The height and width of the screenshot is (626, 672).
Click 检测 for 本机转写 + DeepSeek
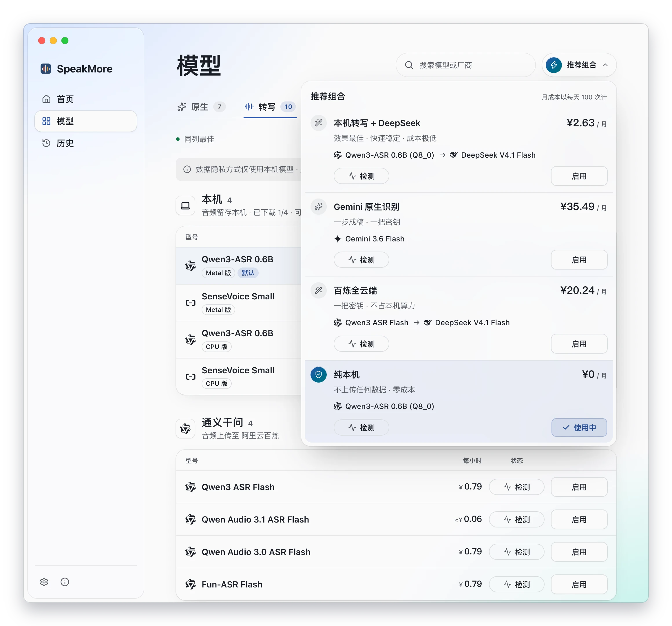click(361, 176)
